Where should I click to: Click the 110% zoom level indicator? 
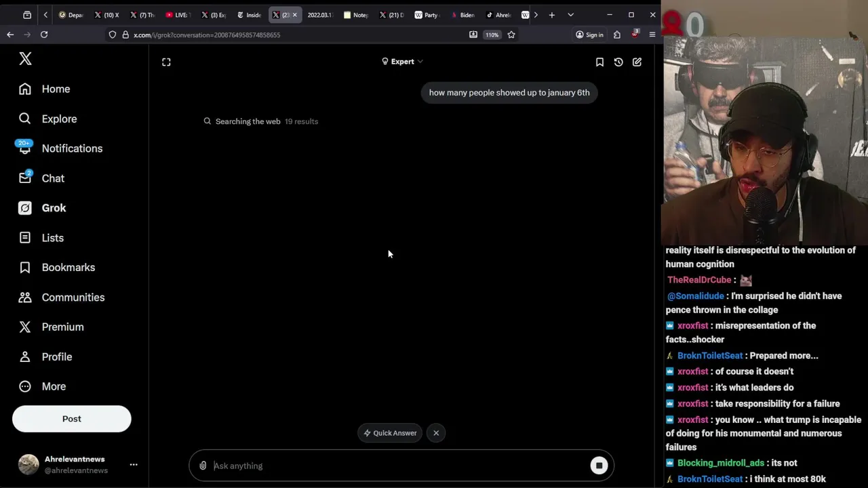[492, 35]
